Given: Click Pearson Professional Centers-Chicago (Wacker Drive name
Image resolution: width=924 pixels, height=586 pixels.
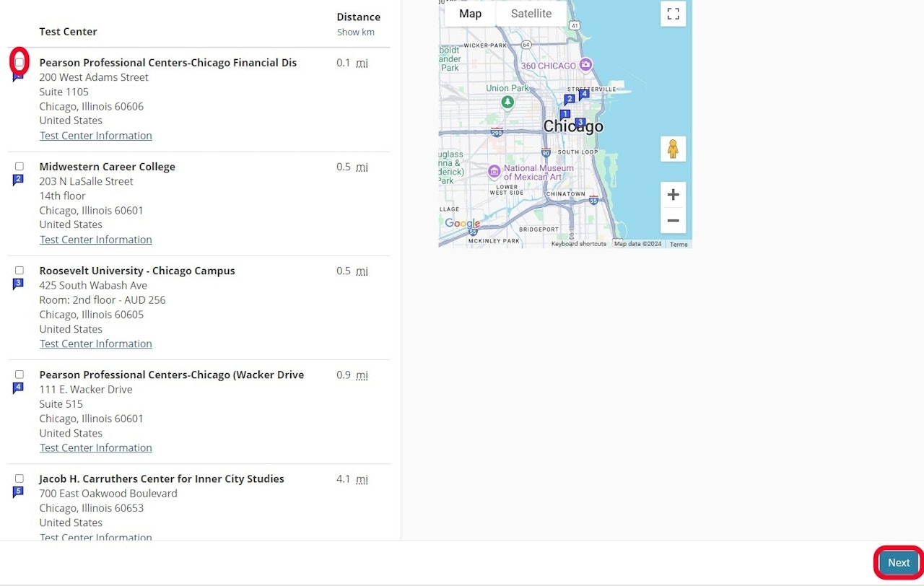Looking at the screenshot, I should (172, 375).
